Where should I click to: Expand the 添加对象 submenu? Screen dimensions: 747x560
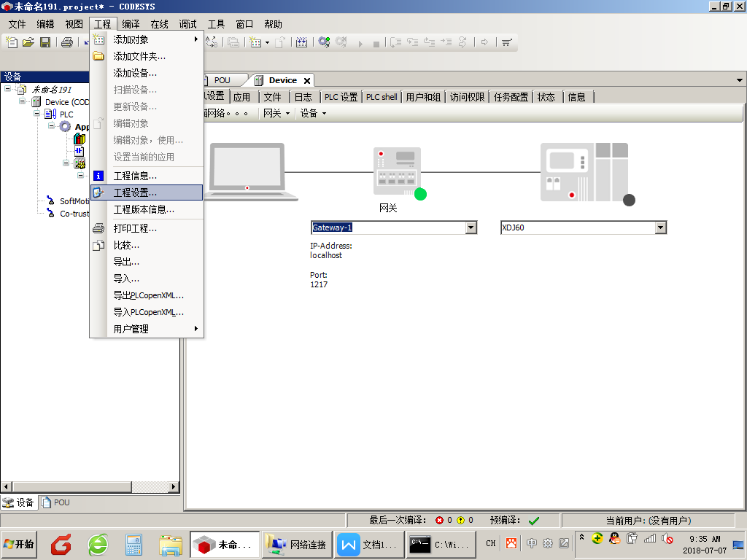click(147, 39)
